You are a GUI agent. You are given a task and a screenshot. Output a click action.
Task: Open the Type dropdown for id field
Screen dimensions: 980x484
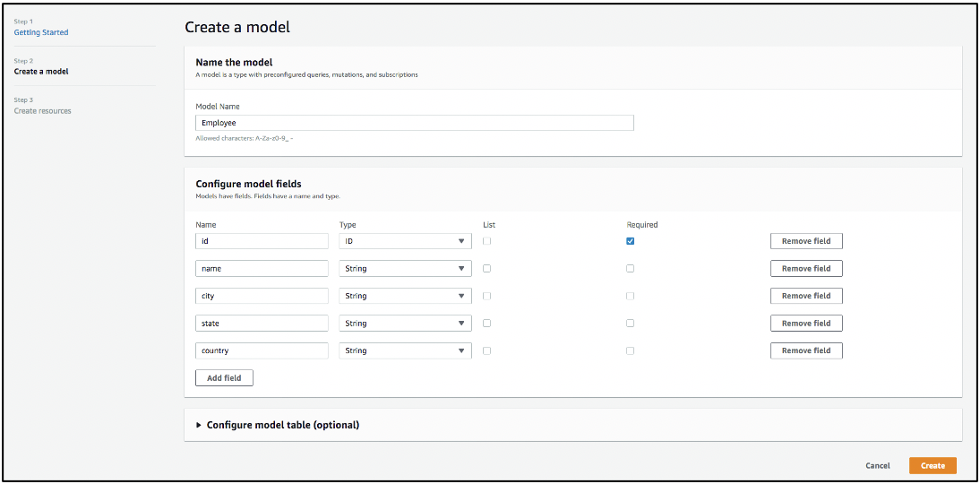click(x=405, y=241)
